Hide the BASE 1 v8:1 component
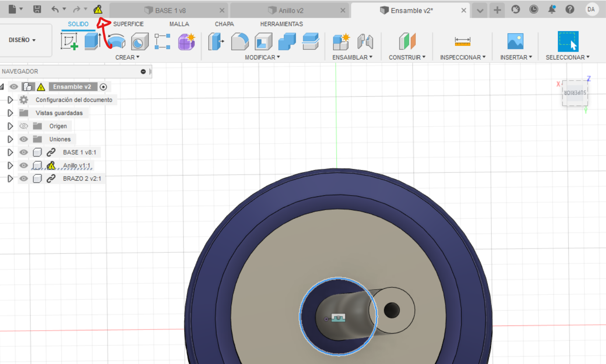Image resolution: width=606 pixels, height=364 pixels. (x=24, y=152)
